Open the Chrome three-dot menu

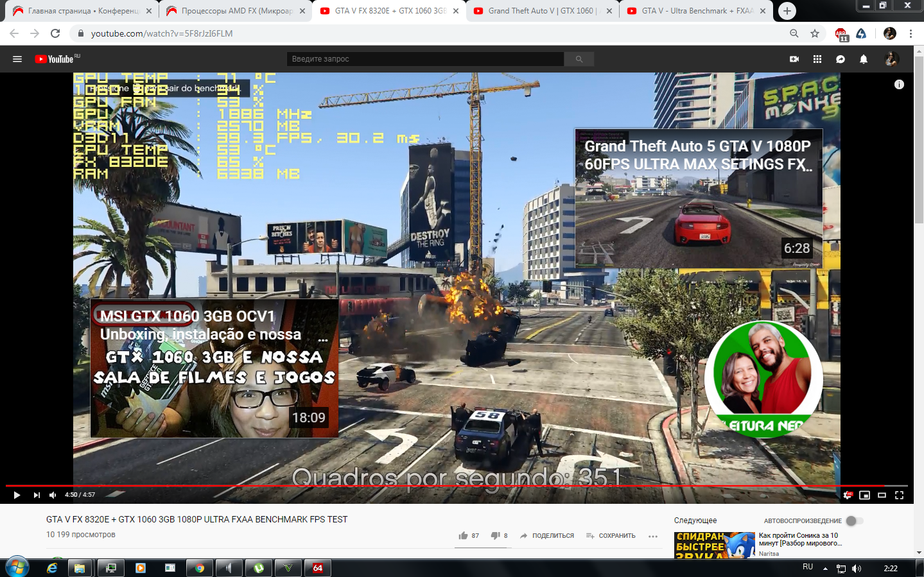[x=911, y=33]
